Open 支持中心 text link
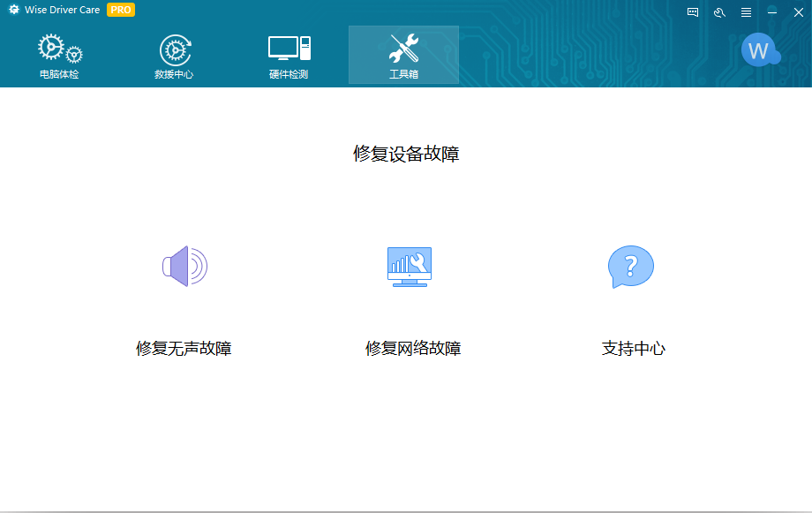 click(x=633, y=348)
